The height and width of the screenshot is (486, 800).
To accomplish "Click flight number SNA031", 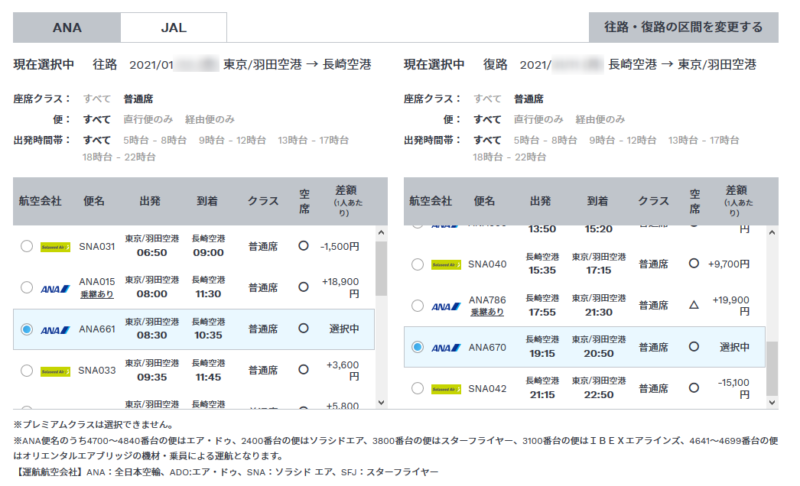I will click(97, 246).
